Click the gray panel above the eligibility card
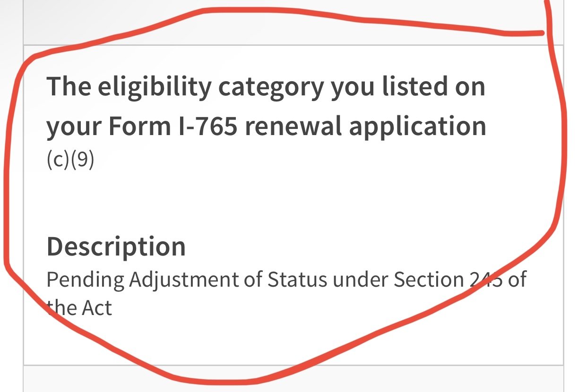This screenshot has height=392, width=587. pyautogui.click(x=293, y=22)
